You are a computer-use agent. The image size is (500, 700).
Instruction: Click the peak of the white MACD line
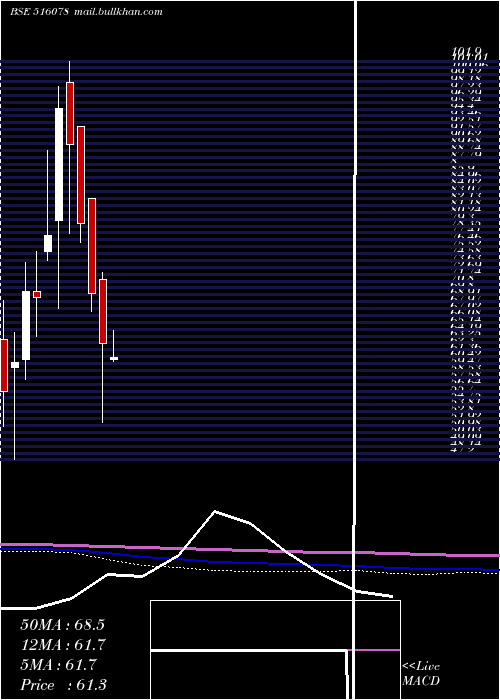tap(215, 511)
